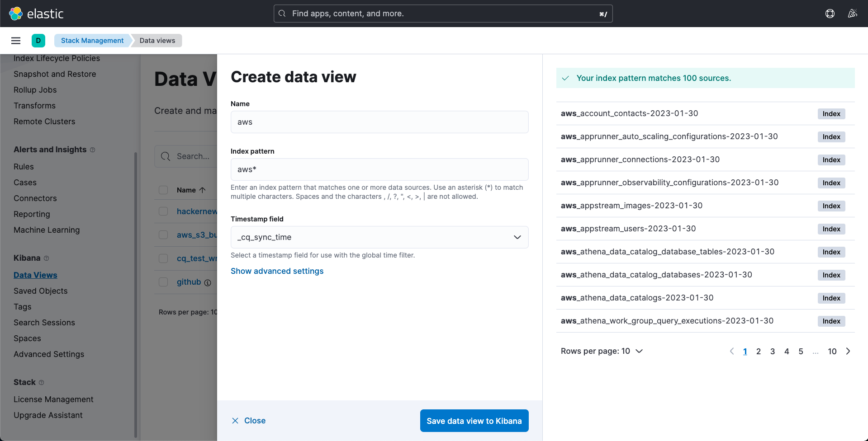Open the Timestamp field dropdown
868x441 pixels.
379,237
